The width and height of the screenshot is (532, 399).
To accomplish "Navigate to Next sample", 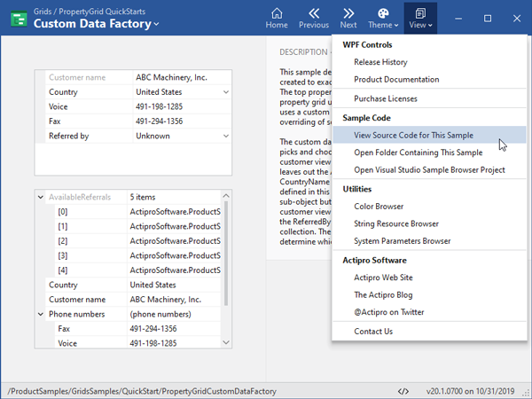I will coord(348,19).
